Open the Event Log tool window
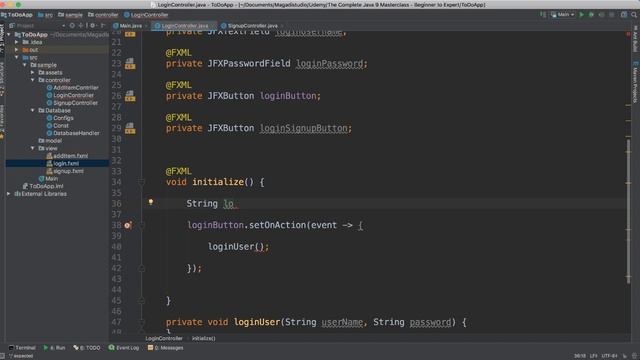The width and height of the screenshot is (640, 360). [x=124, y=348]
